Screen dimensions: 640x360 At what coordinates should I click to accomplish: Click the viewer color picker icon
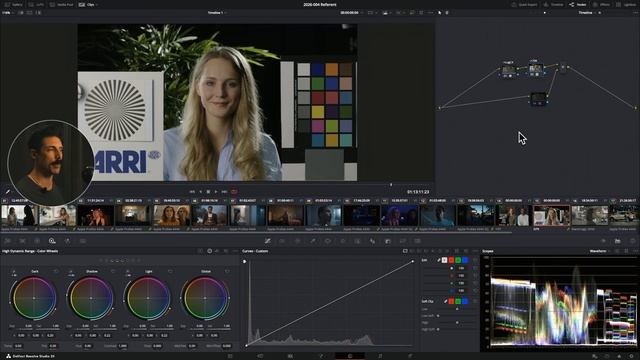(7, 191)
